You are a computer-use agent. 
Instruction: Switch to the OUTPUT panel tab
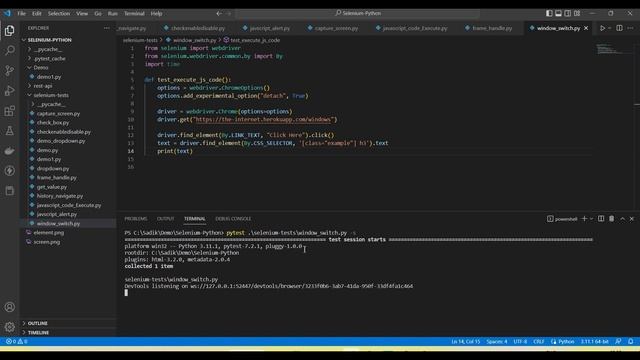click(165, 219)
